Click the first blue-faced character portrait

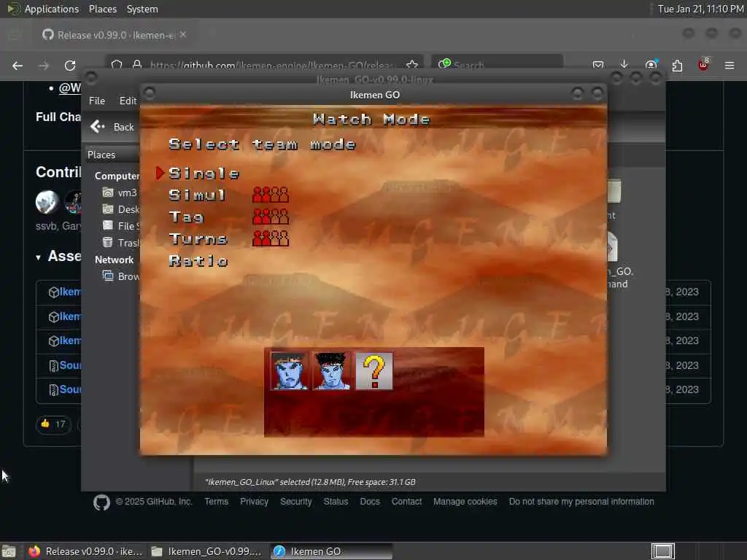tap(289, 371)
